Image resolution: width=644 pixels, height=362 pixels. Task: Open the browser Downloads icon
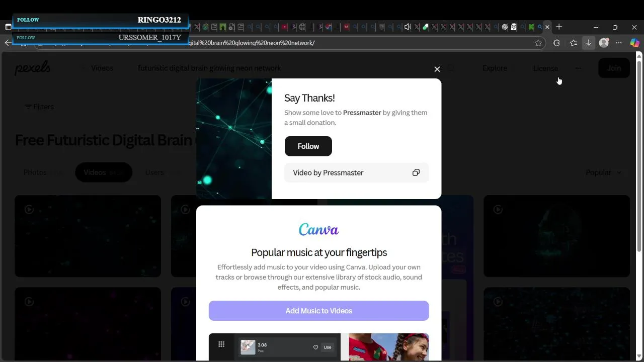click(x=589, y=43)
